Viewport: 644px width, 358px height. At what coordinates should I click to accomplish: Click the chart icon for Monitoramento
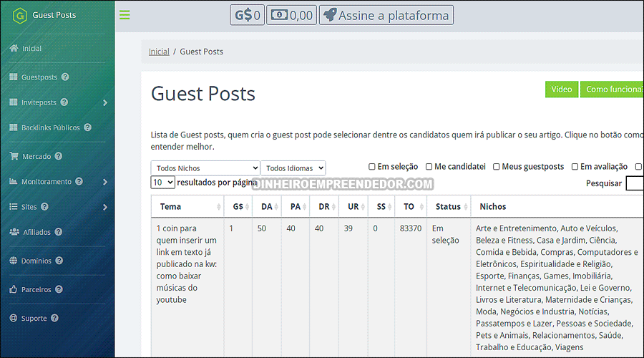point(14,181)
